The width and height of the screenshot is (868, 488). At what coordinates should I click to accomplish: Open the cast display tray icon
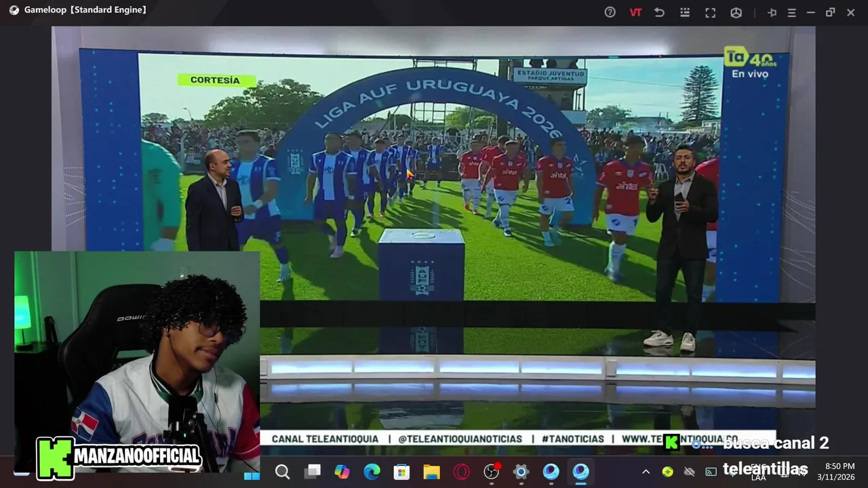click(711, 472)
